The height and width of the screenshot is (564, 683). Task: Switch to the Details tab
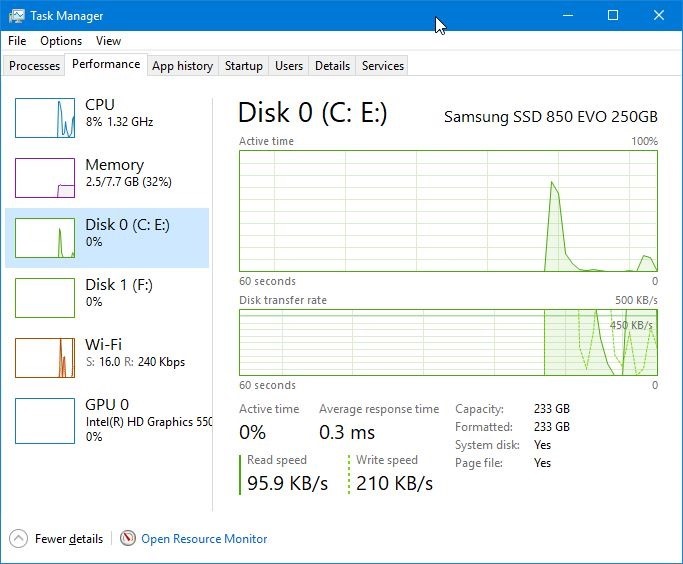332,66
